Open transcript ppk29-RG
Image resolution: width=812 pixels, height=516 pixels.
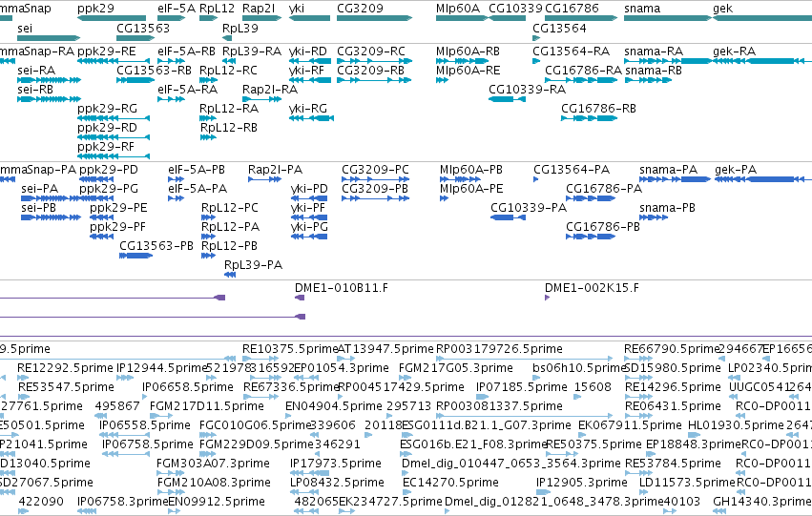(x=107, y=109)
